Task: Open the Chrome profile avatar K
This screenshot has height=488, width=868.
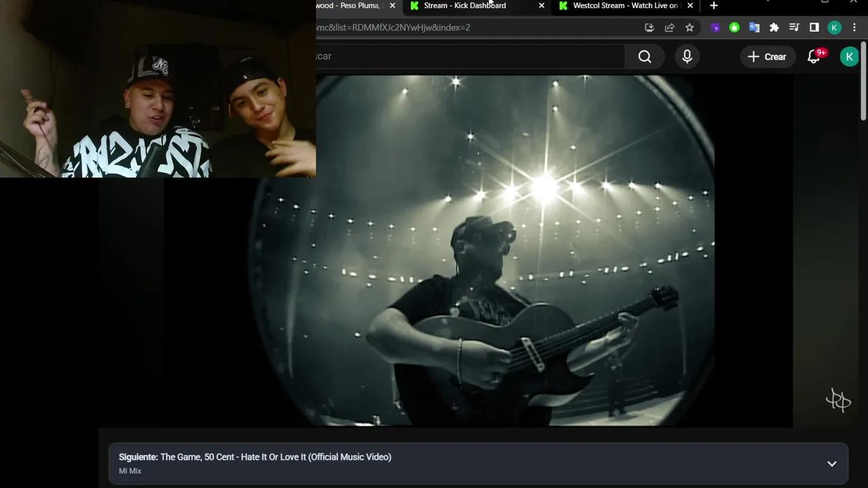Action: coord(835,27)
